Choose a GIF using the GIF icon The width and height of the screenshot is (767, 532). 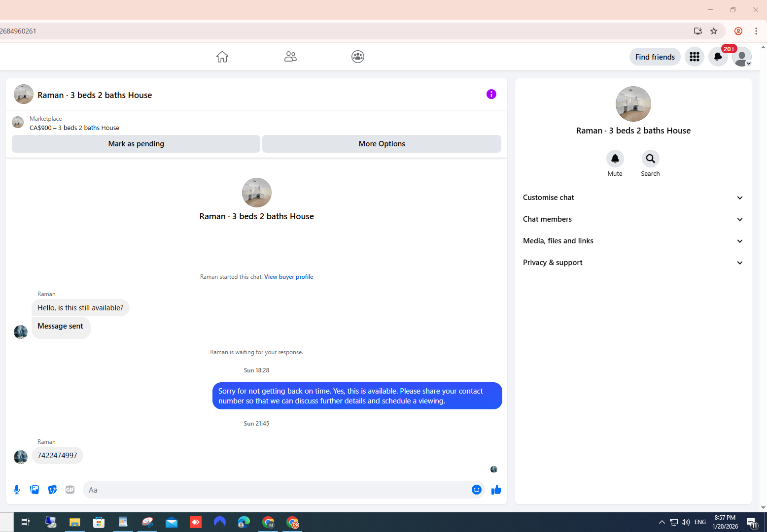point(70,490)
